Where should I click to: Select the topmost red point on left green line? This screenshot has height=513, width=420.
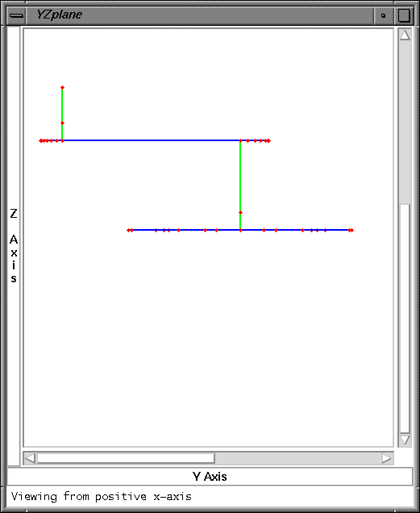pyautogui.click(x=62, y=87)
